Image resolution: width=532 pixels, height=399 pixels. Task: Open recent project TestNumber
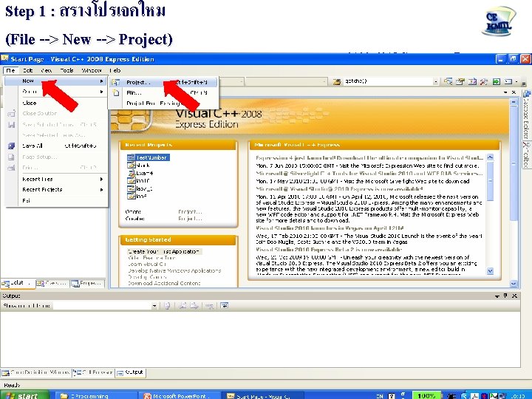click(151, 157)
